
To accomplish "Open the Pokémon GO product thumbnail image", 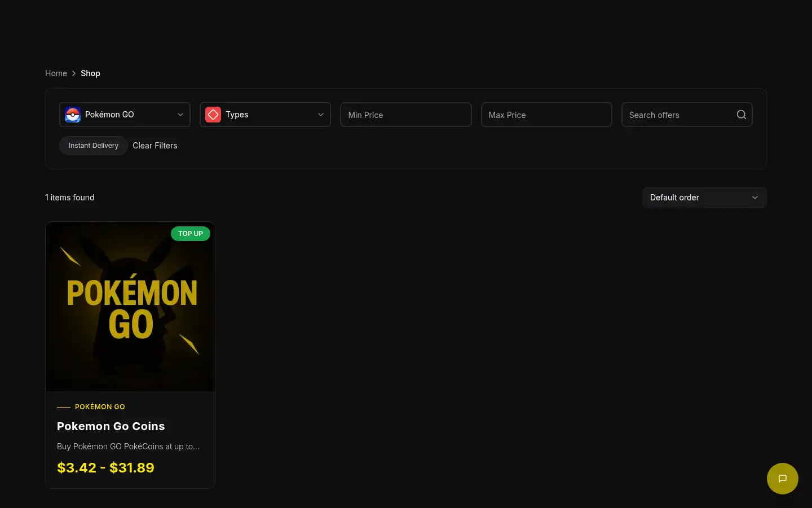I will click(x=130, y=306).
